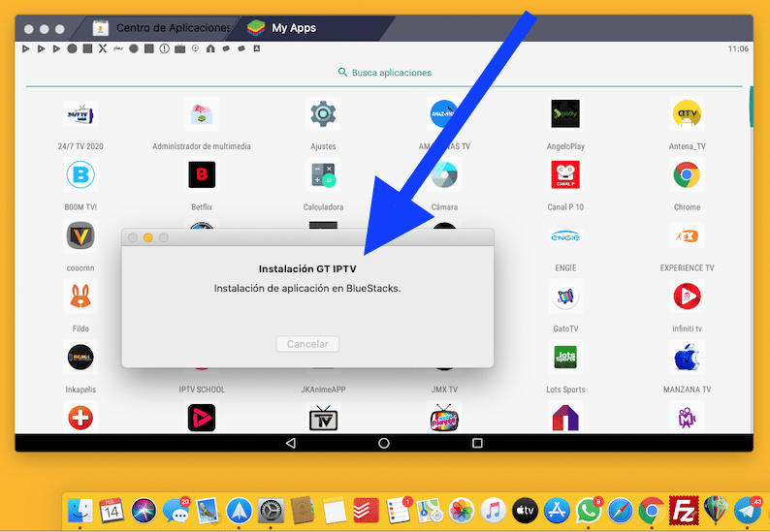This screenshot has height=532, width=770.
Task: Open Apple TV in the Dock
Action: [525, 511]
